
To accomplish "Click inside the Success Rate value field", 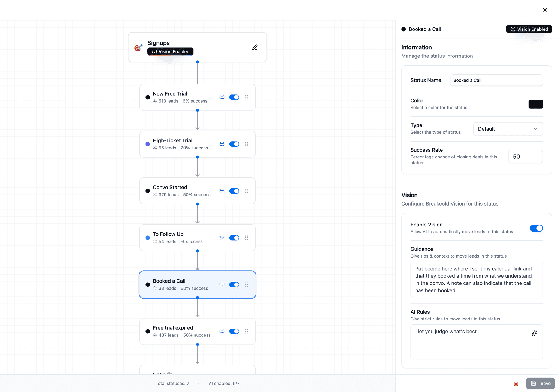I will 525,156.
